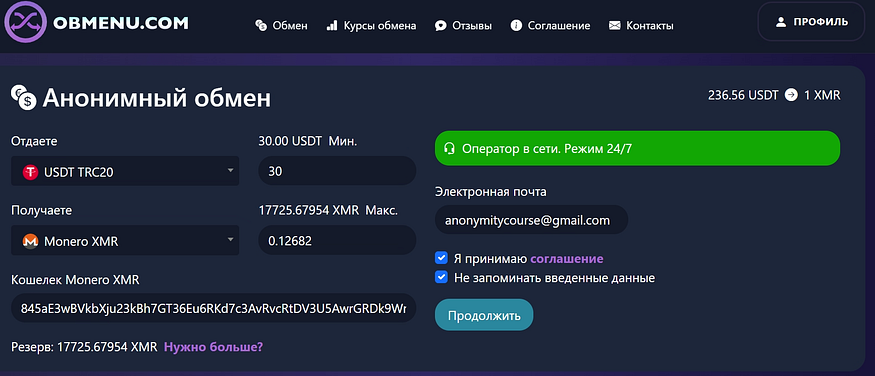Click the speech bubble icon beside Отзывы
Image resolution: width=875 pixels, height=376 pixels.
click(441, 25)
